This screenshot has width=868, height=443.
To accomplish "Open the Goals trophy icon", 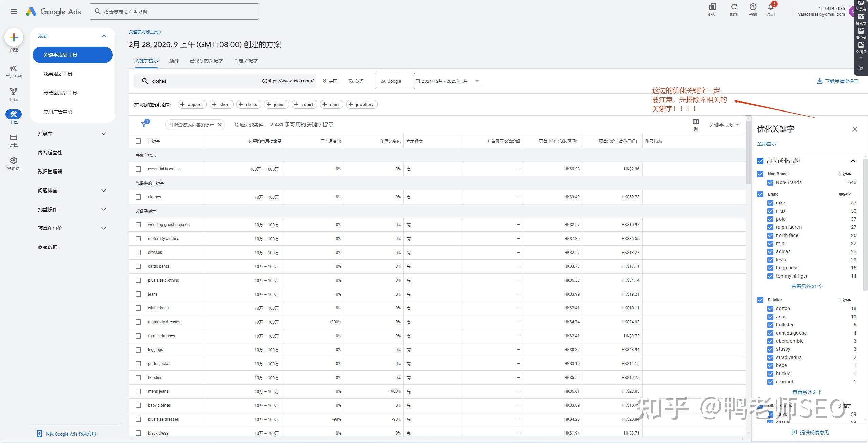I will 14,91.
